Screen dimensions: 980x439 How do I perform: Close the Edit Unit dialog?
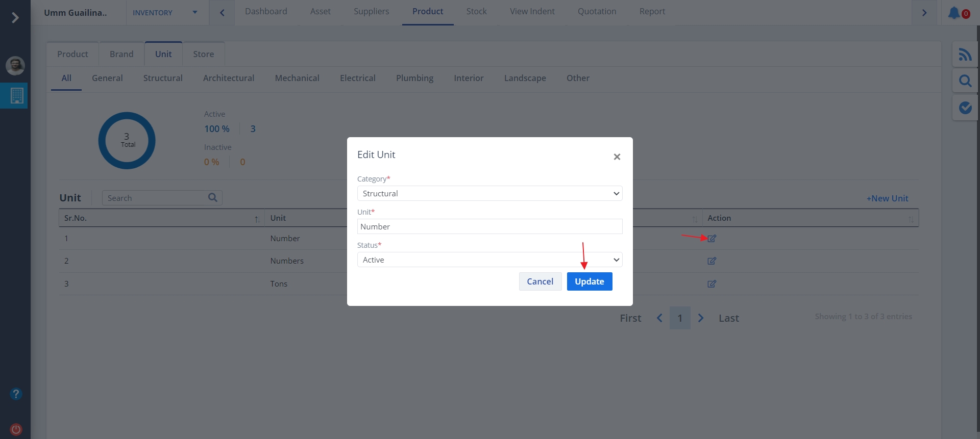[x=617, y=157]
